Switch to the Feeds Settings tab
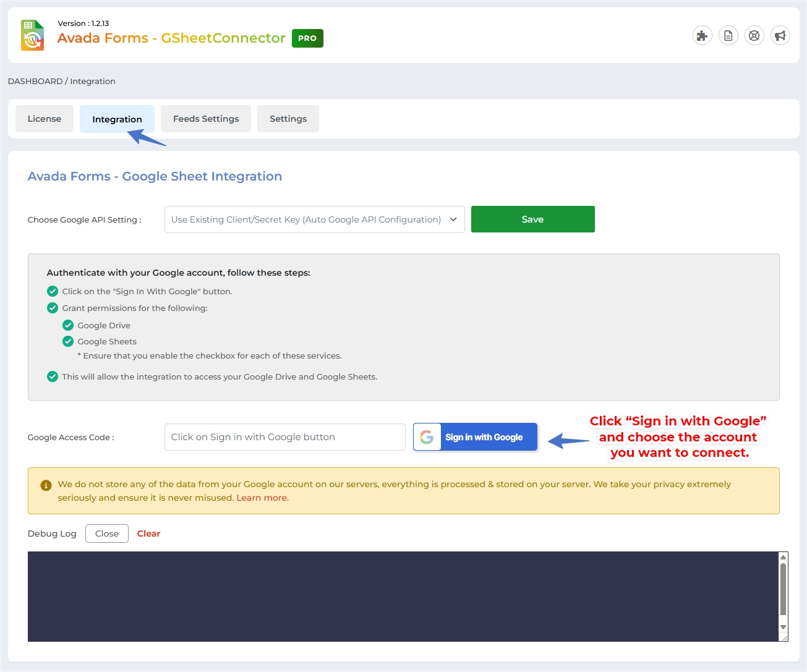 pyautogui.click(x=206, y=119)
